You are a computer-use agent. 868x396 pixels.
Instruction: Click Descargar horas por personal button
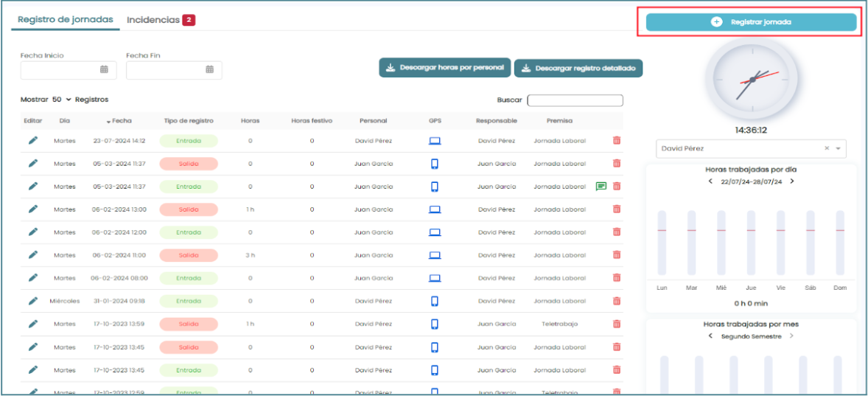tap(444, 67)
